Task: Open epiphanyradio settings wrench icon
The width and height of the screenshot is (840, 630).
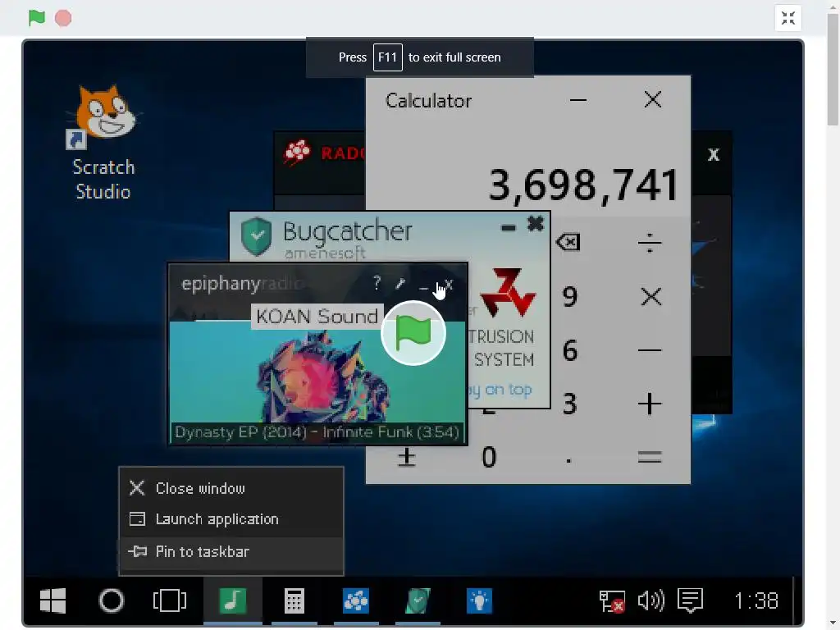Action: 400,283
